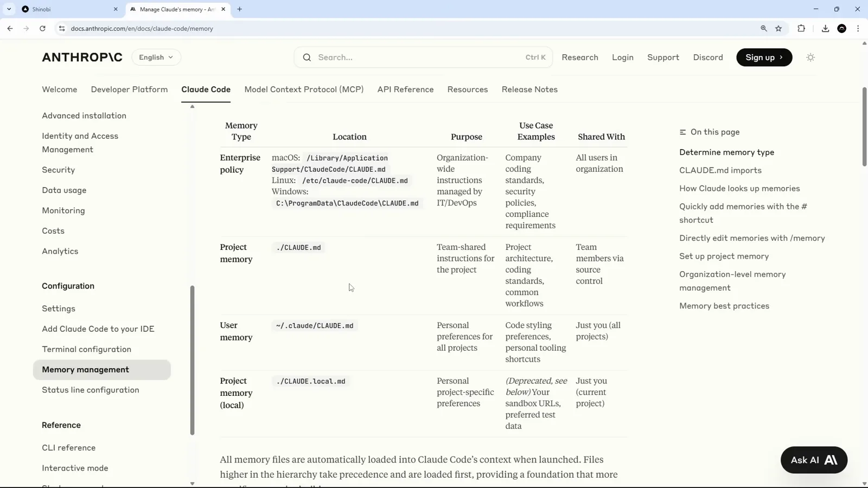Open Chrome three-dot menu

point(858,28)
